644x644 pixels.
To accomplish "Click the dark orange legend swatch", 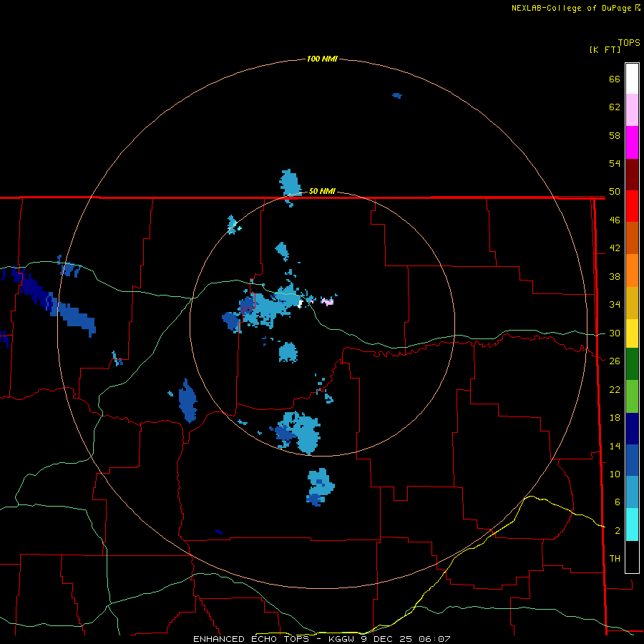I will (x=632, y=238).
